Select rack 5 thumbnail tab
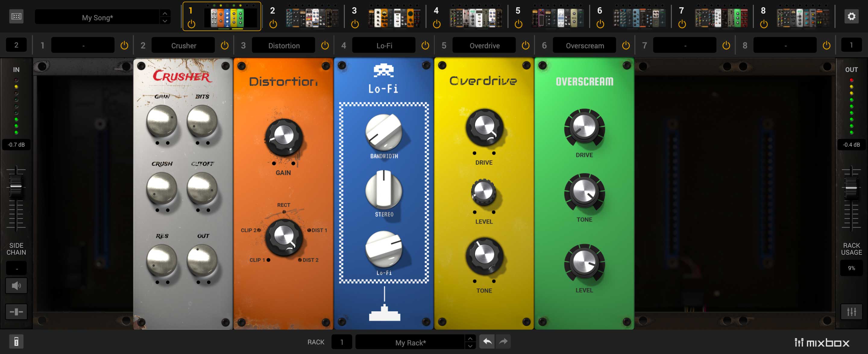868x354 pixels. pyautogui.click(x=558, y=17)
